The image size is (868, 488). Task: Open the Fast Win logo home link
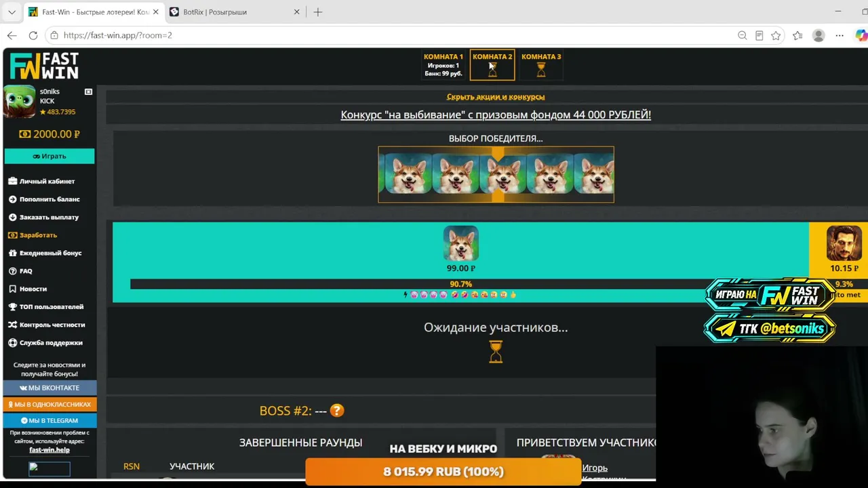(44, 66)
